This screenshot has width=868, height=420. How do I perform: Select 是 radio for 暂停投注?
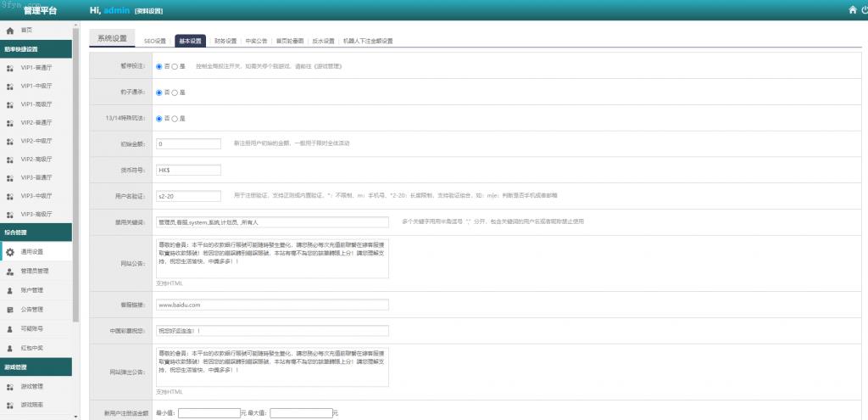[x=175, y=65]
